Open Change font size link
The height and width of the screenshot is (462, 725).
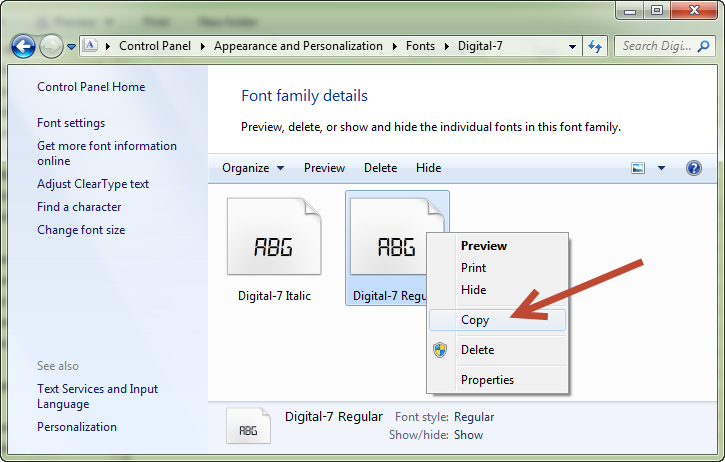pos(81,230)
